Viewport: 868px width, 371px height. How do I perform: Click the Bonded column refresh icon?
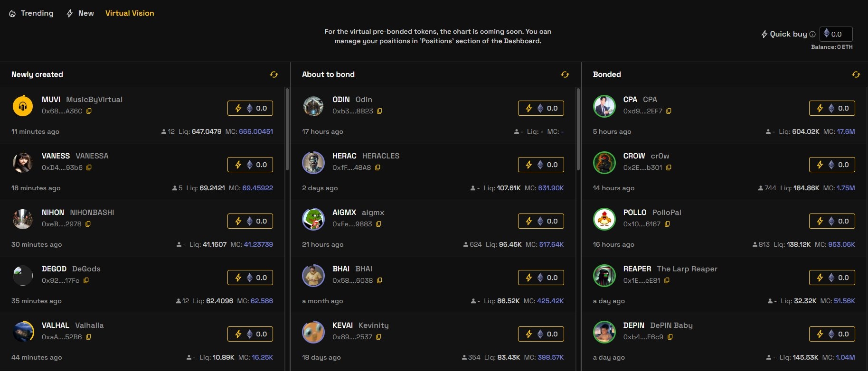point(856,74)
